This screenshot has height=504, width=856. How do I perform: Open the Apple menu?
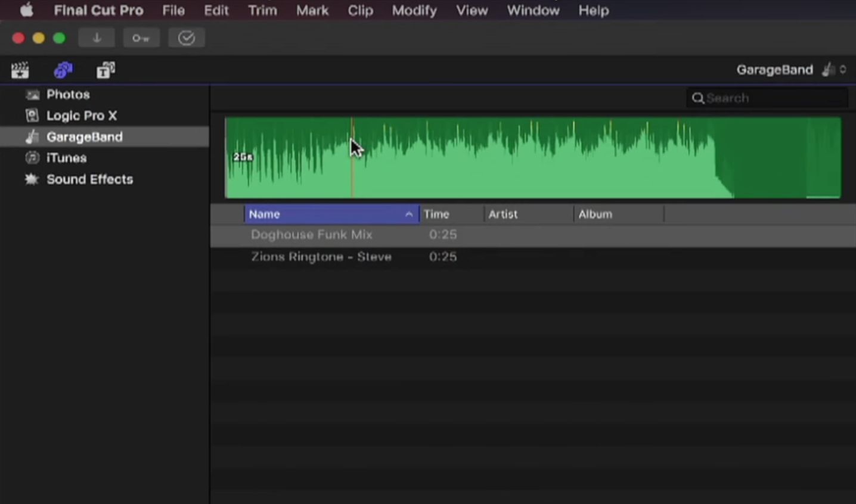[26, 10]
